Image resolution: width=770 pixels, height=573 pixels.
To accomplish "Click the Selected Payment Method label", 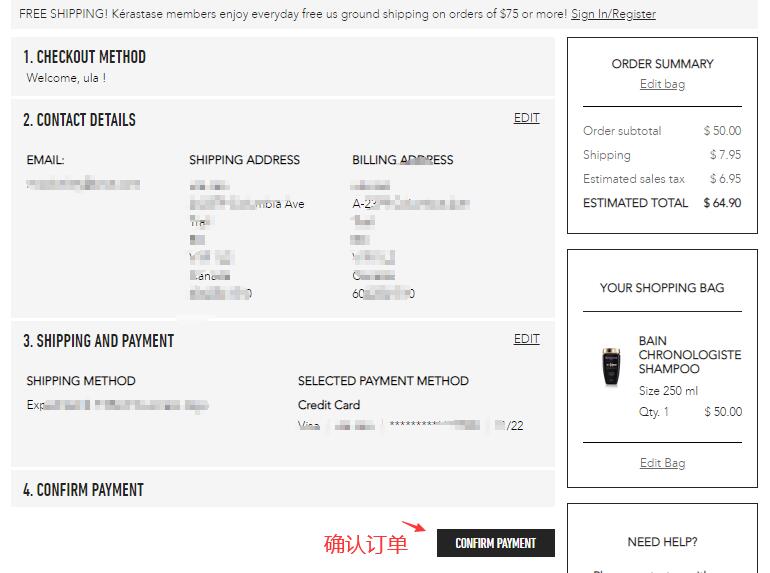I will (383, 381).
